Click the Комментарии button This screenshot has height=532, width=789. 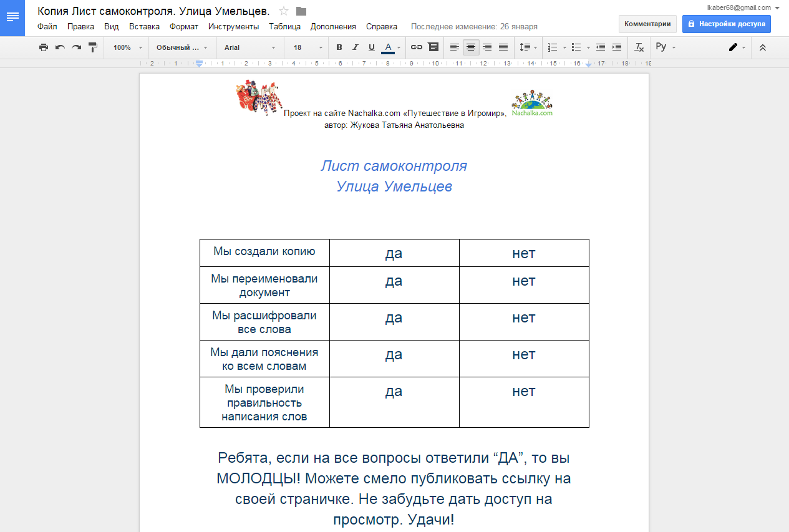(x=647, y=24)
